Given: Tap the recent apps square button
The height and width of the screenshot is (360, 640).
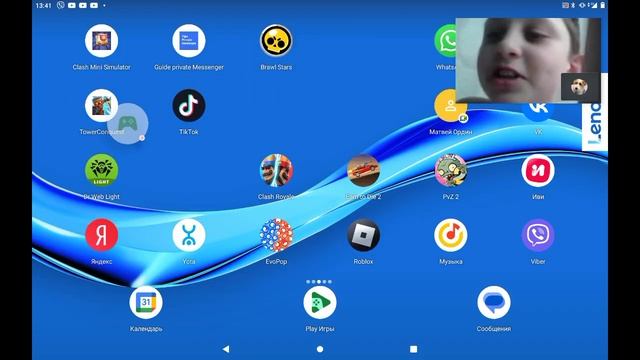Looking at the screenshot, I should click(413, 349).
